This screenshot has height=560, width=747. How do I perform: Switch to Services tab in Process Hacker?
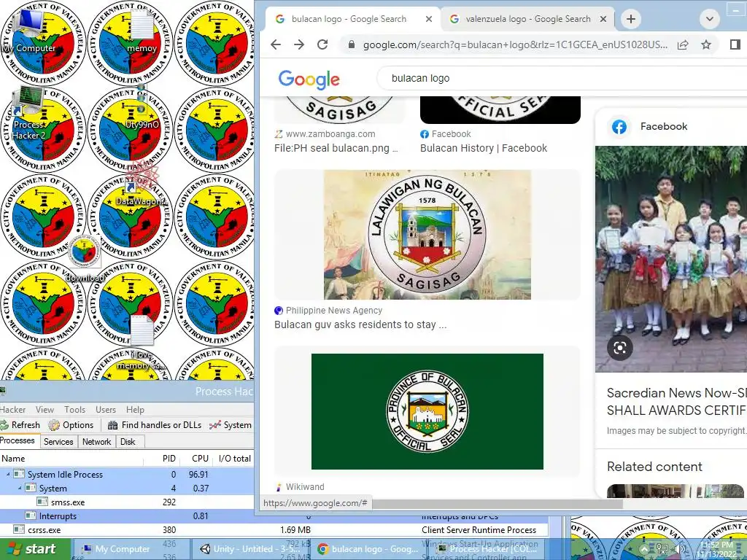[58, 442]
